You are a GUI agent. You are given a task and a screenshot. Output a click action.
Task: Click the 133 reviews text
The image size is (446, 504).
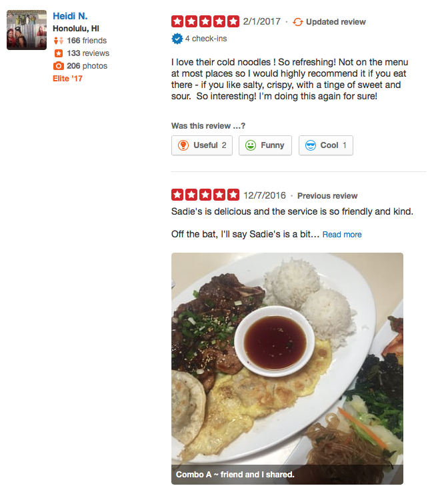coord(88,53)
